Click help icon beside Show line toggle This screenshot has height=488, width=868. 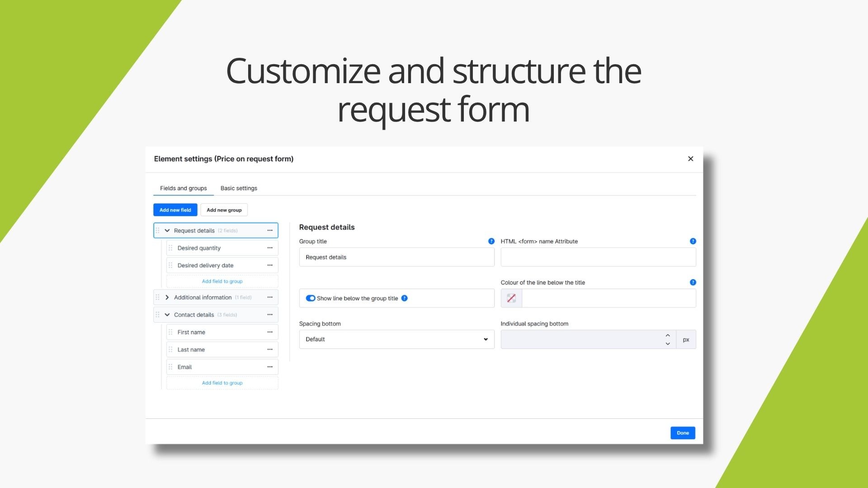(x=405, y=298)
